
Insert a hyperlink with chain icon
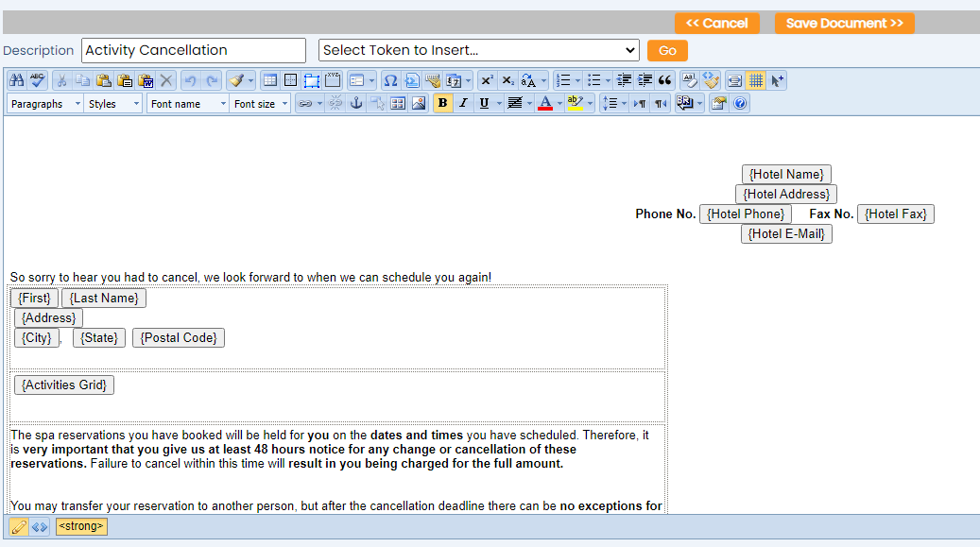[x=305, y=104]
